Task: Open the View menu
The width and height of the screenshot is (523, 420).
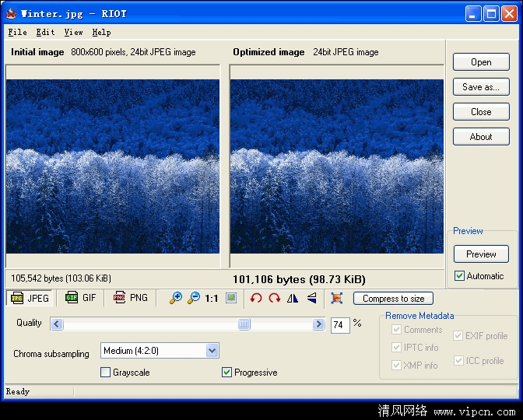Action: tap(73, 33)
